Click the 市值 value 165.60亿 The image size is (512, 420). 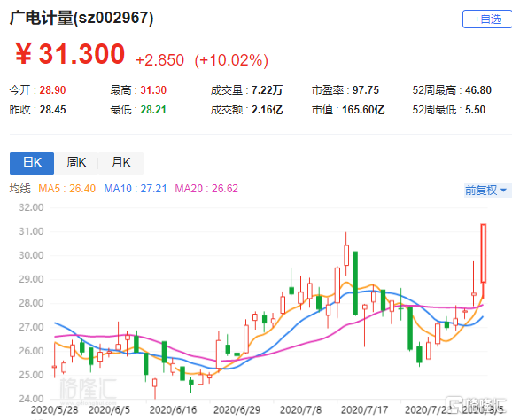coord(363,110)
